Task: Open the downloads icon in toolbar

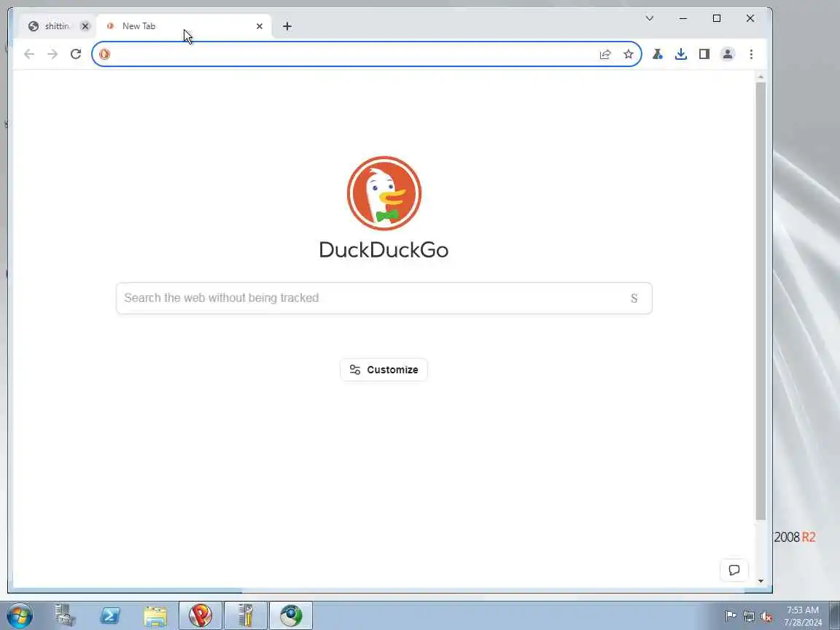Action: [x=681, y=54]
